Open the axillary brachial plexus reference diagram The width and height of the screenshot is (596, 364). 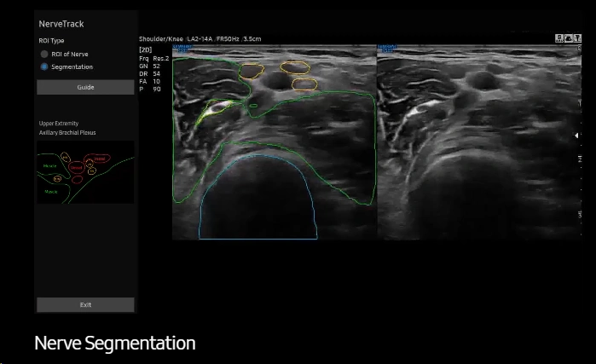pyautogui.click(x=85, y=172)
